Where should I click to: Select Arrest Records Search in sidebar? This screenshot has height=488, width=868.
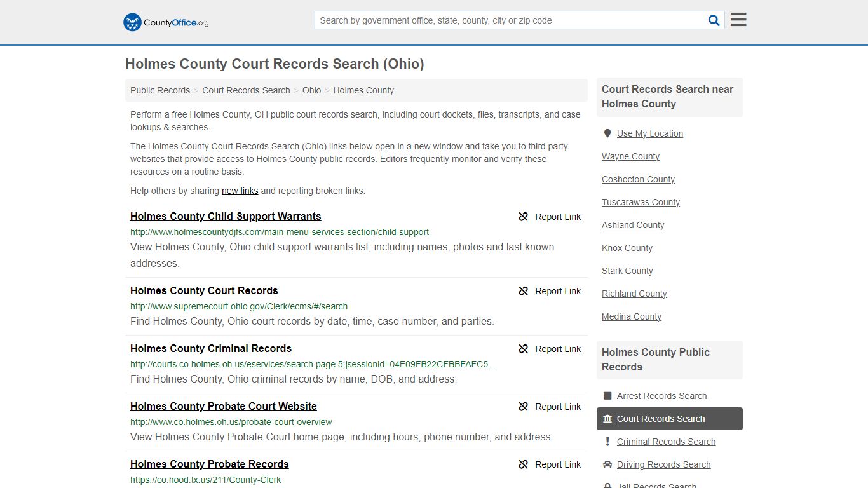click(661, 396)
